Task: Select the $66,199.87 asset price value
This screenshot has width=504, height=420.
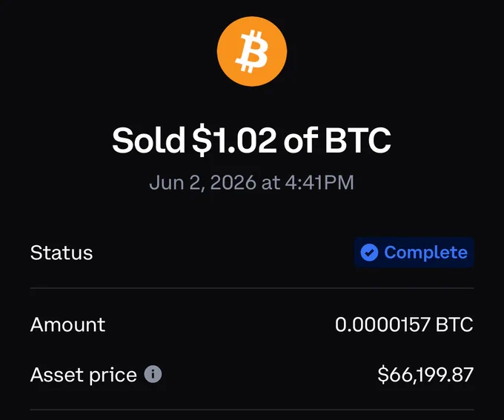Action: [425, 374]
